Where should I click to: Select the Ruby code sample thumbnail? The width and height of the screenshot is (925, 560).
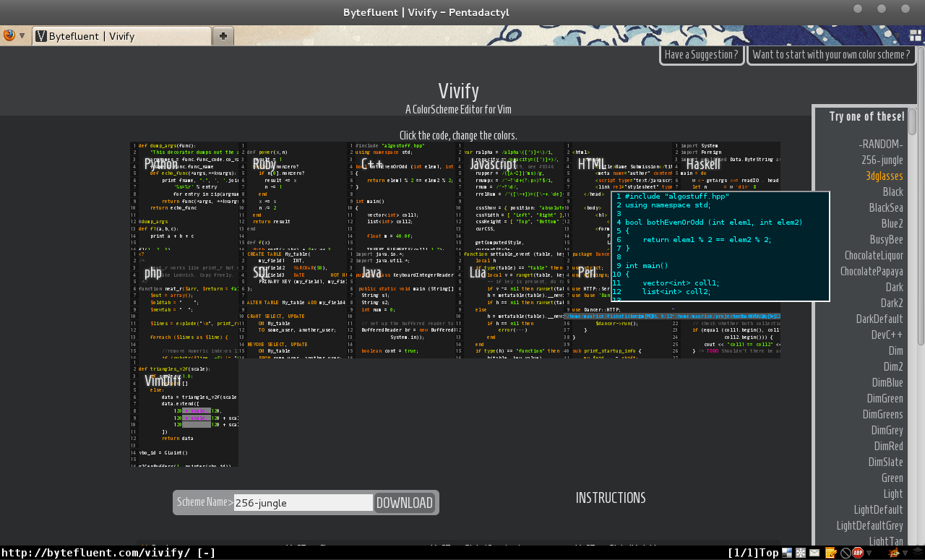coord(293,196)
